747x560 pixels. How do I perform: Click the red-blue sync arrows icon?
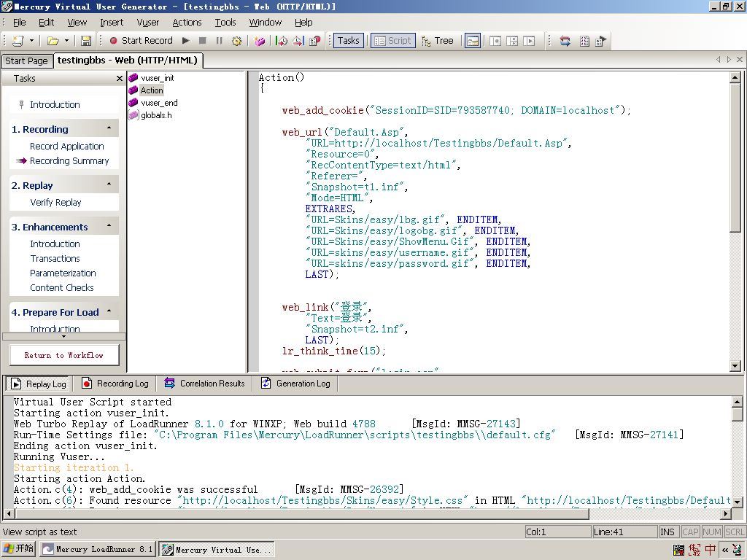coord(565,41)
